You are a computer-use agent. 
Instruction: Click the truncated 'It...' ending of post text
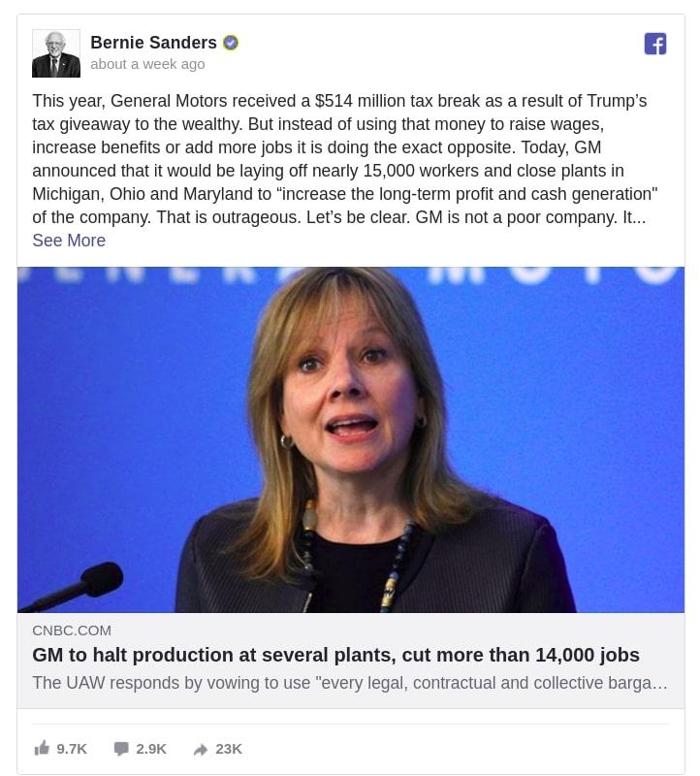pos(634,217)
